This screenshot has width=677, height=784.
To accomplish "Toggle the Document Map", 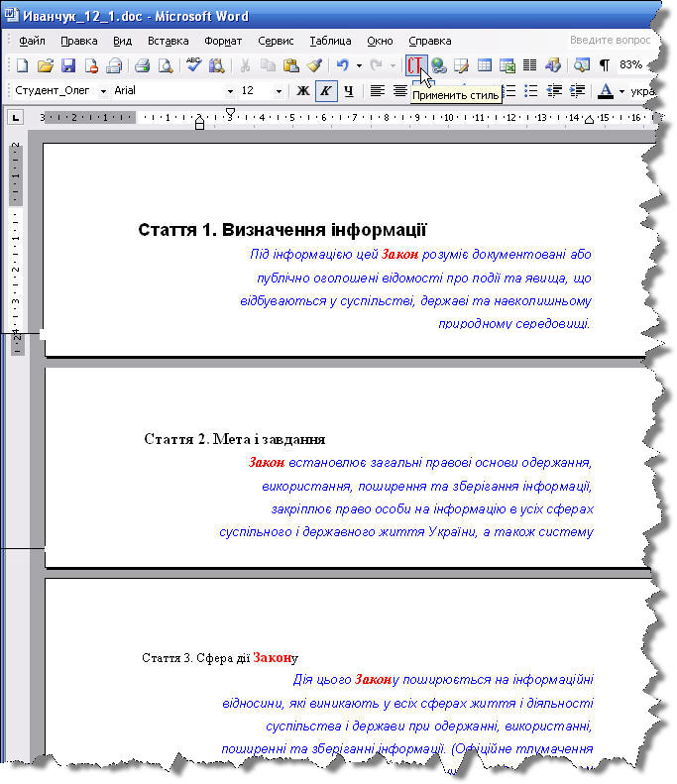I will 582,65.
